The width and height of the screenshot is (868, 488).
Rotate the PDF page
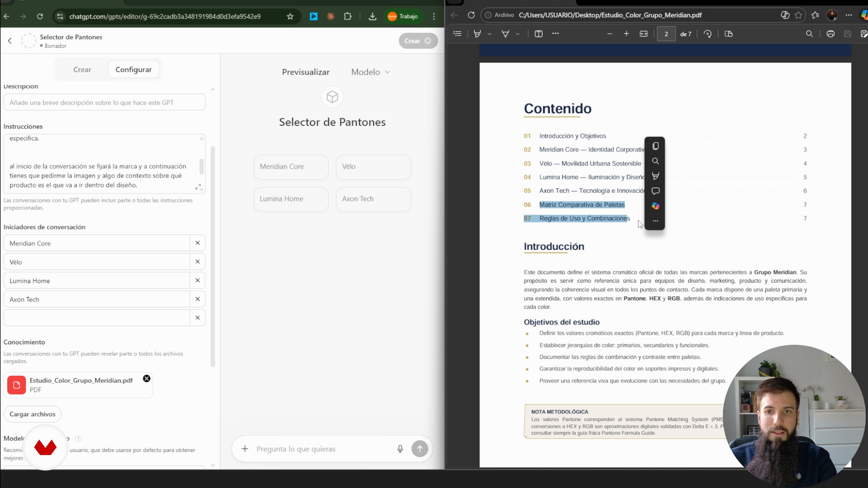pos(708,34)
